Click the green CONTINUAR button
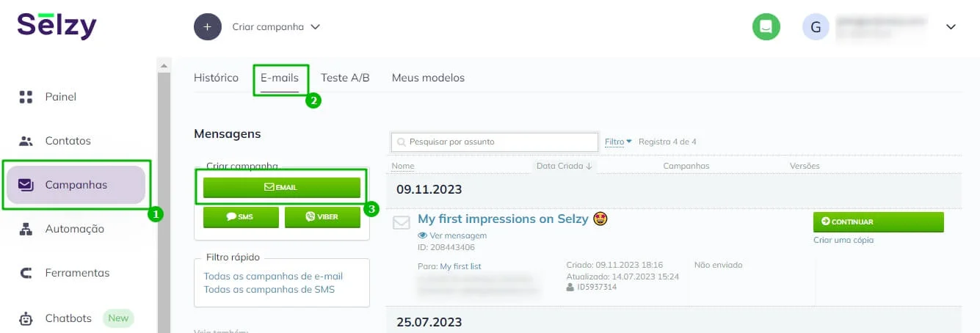 pos(879,222)
